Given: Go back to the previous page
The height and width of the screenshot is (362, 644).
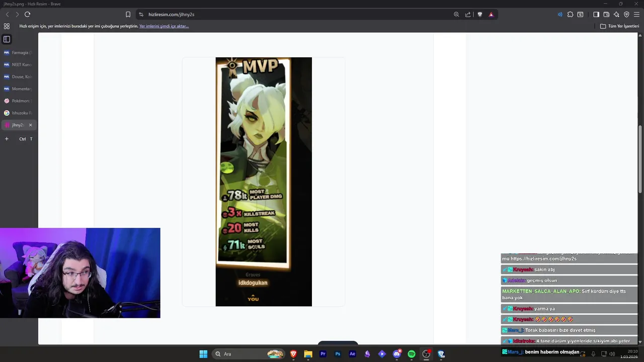Looking at the screenshot, I should (7, 15).
